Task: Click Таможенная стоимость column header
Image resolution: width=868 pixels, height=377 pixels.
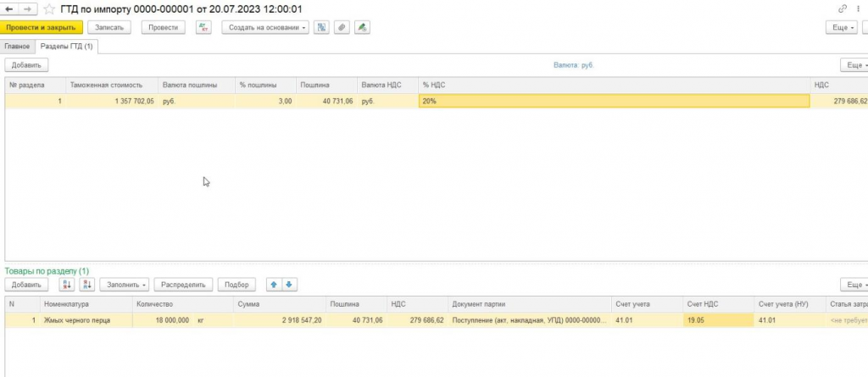Action: tap(111, 86)
